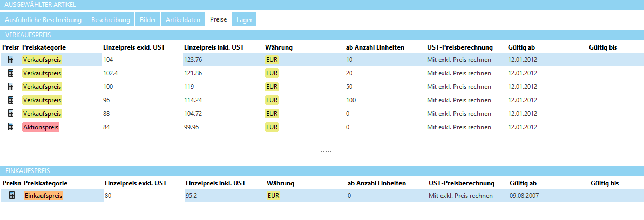Screen dimensions: 644x220
Task: Switch to the Lager tab
Action: [x=244, y=20]
